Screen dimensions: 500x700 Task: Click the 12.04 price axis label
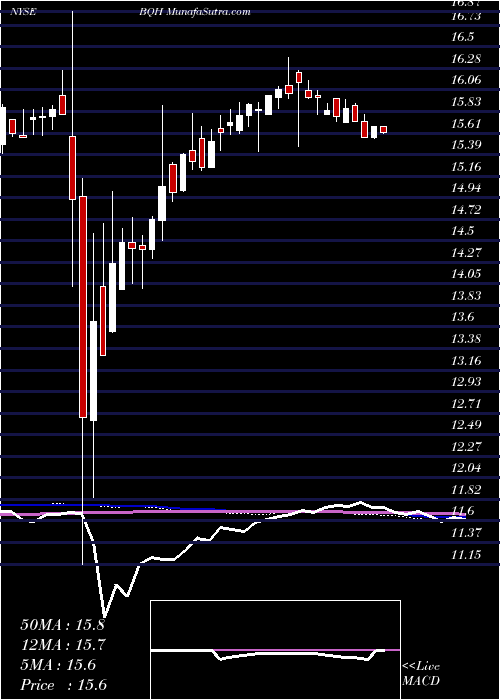click(466, 469)
